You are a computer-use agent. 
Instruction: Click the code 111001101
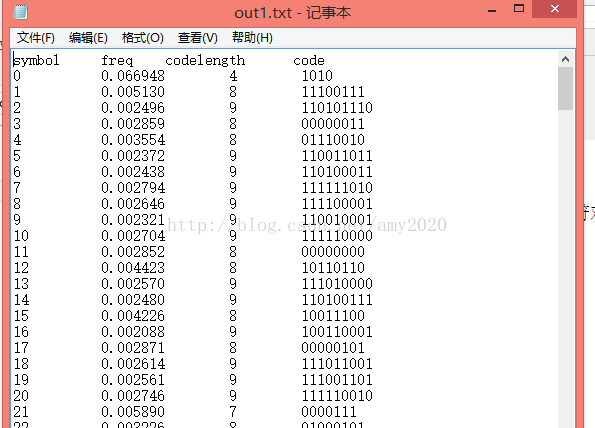click(x=337, y=380)
